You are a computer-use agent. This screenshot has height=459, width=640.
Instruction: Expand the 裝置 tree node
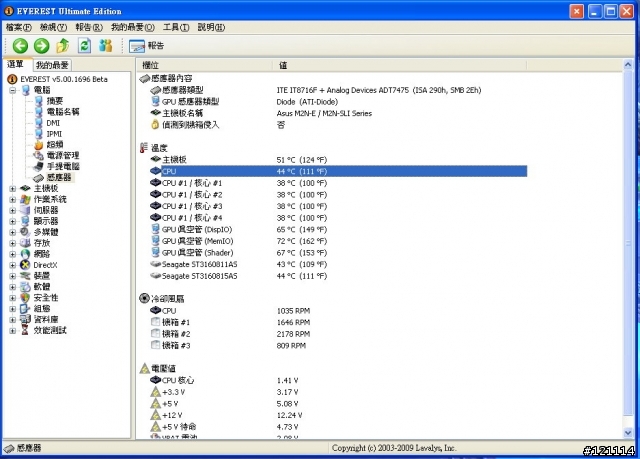pyautogui.click(x=13, y=276)
